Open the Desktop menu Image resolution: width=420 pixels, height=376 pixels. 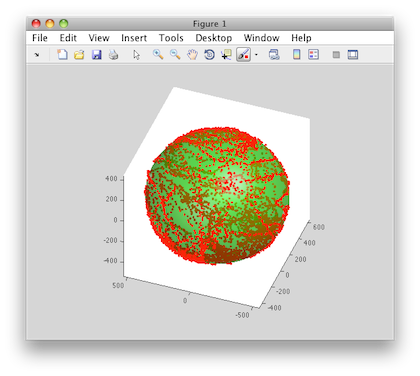click(x=214, y=38)
